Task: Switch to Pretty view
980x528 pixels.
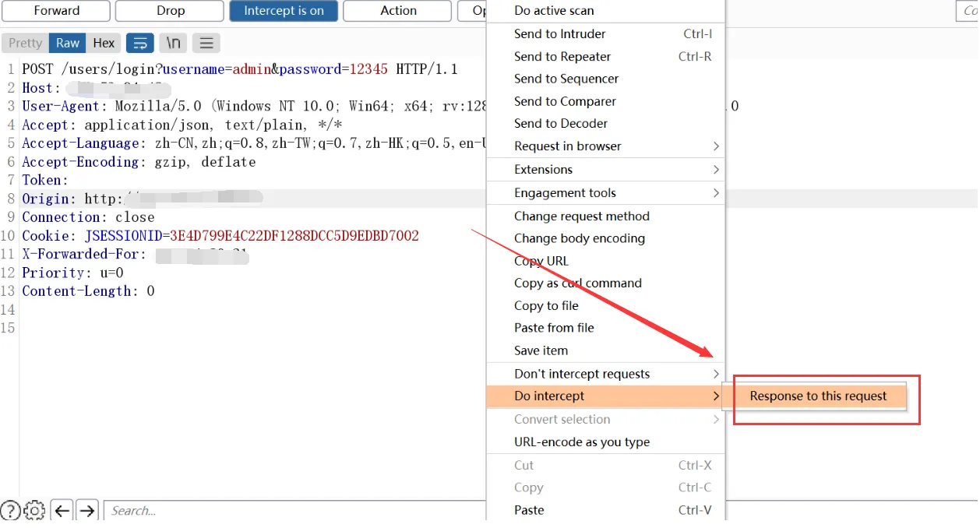Action: tap(25, 43)
